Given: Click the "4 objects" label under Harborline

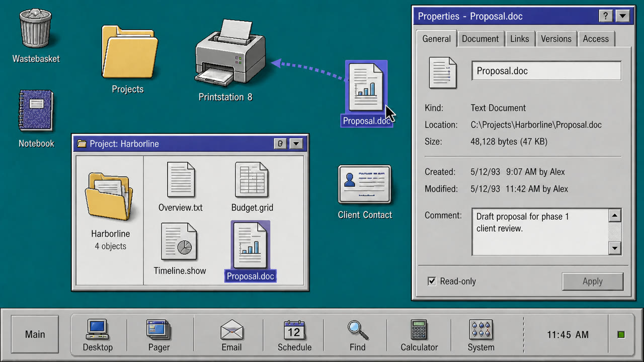Looking at the screenshot, I should point(110,246).
